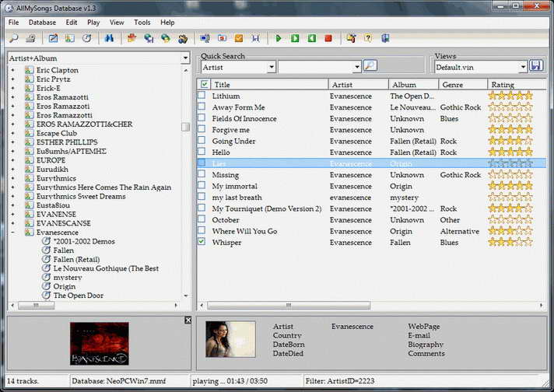Select the Fallen (Retail) album in tree
The width and height of the screenshot is (554, 392).
tap(76, 259)
